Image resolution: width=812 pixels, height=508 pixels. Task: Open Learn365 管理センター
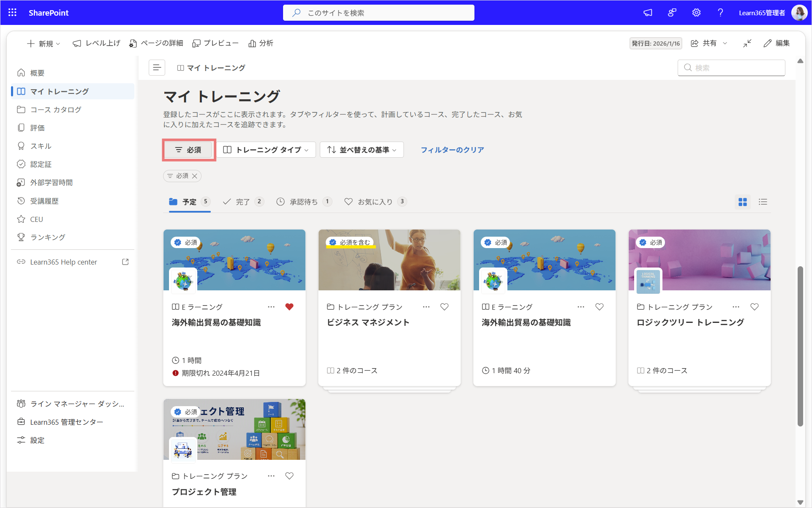pos(73,422)
